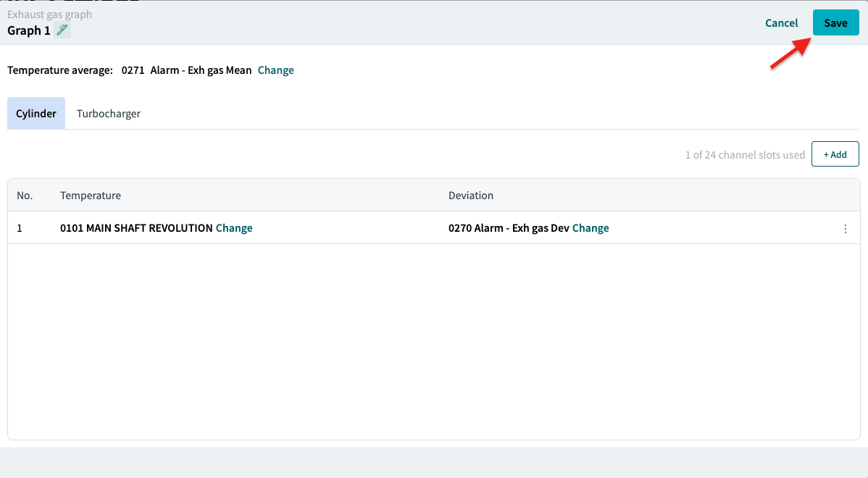Click '1 of 24 channel slots used' text
Screen dimensions: 868x478
click(x=745, y=155)
